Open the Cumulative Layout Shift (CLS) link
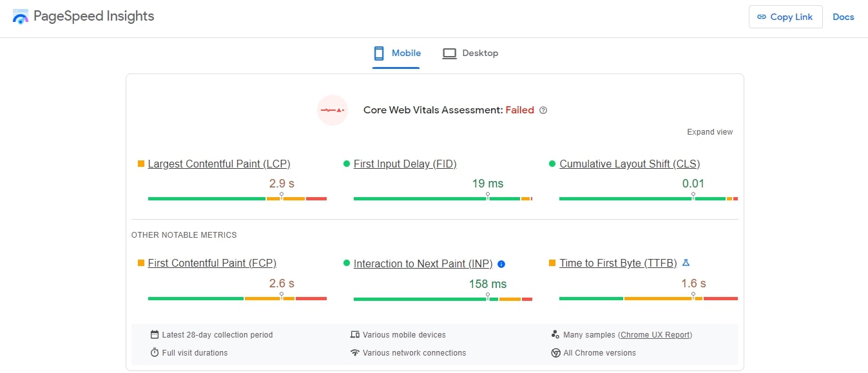The image size is (868, 373). pyautogui.click(x=630, y=164)
